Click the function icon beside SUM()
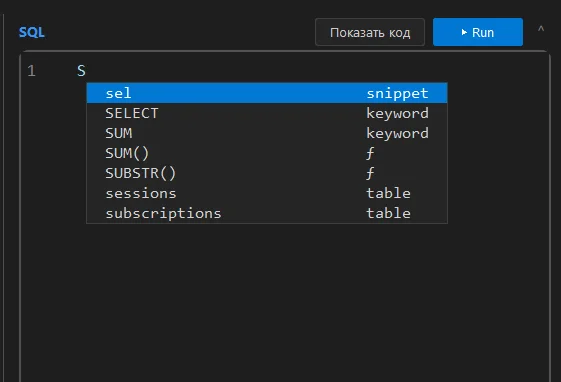This screenshot has width=561, height=382. (370, 153)
